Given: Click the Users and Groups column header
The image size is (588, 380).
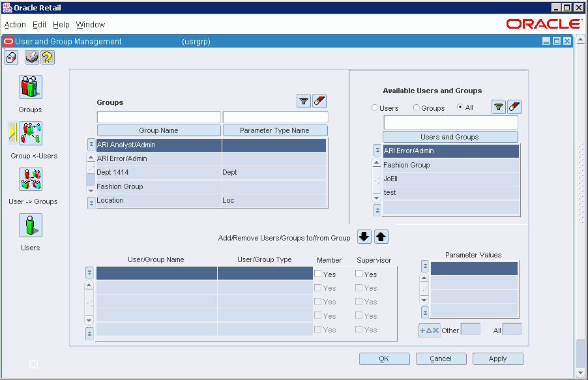Looking at the screenshot, I should pyautogui.click(x=450, y=136).
